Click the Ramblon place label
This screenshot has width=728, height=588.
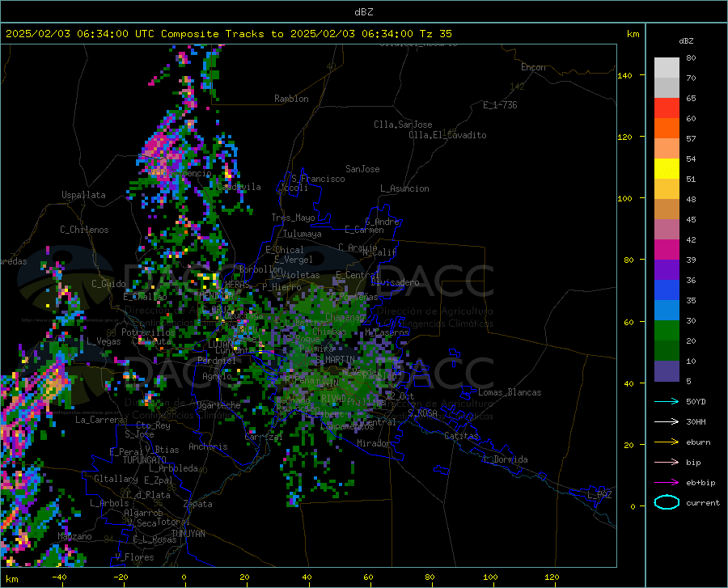click(x=291, y=99)
